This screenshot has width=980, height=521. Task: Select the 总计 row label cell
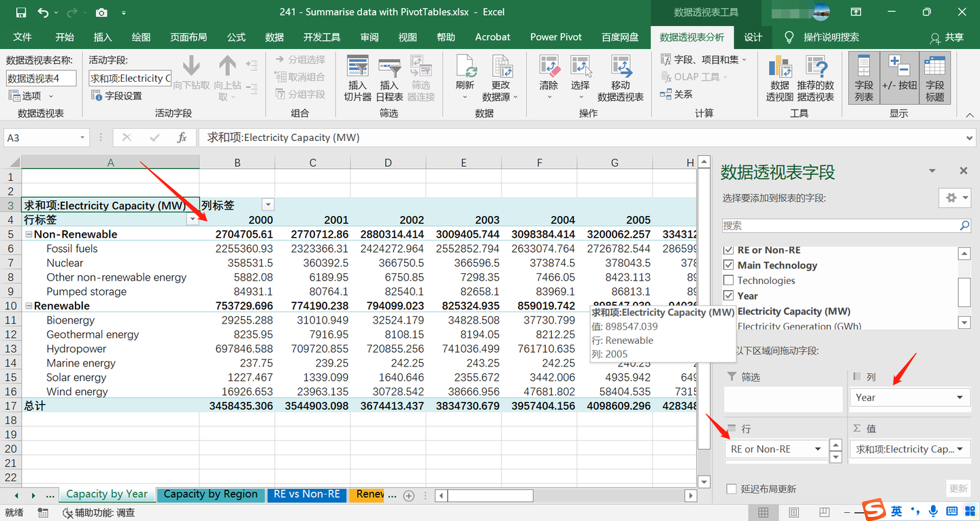pyautogui.click(x=110, y=406)
